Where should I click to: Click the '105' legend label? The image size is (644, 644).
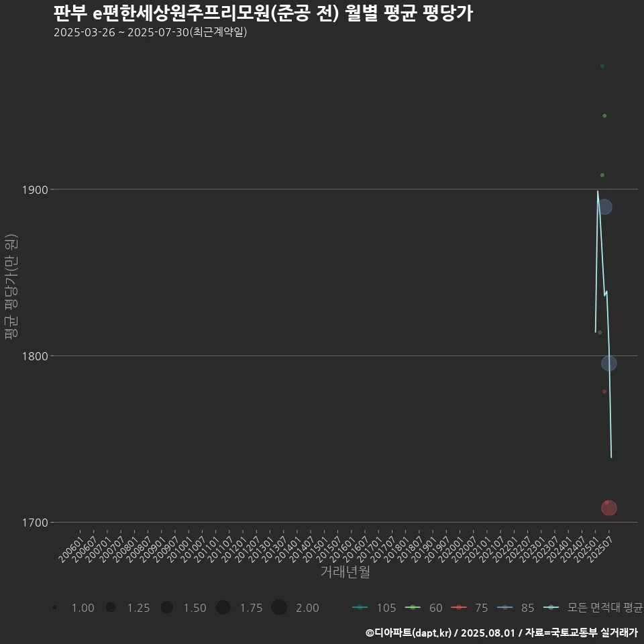pyautogui.click(x=386, y=608)
